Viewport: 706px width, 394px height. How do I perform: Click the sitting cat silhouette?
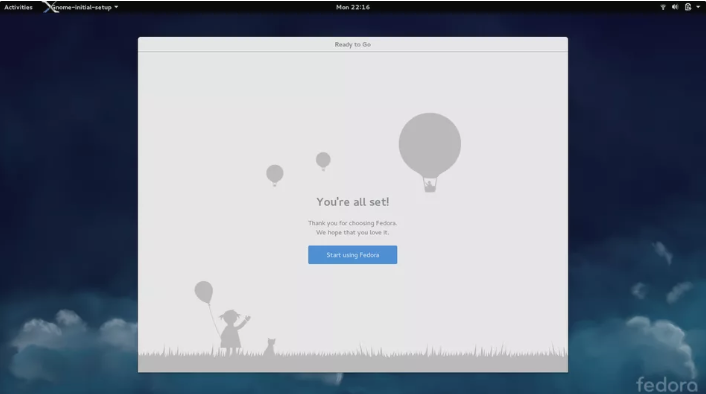270,347
